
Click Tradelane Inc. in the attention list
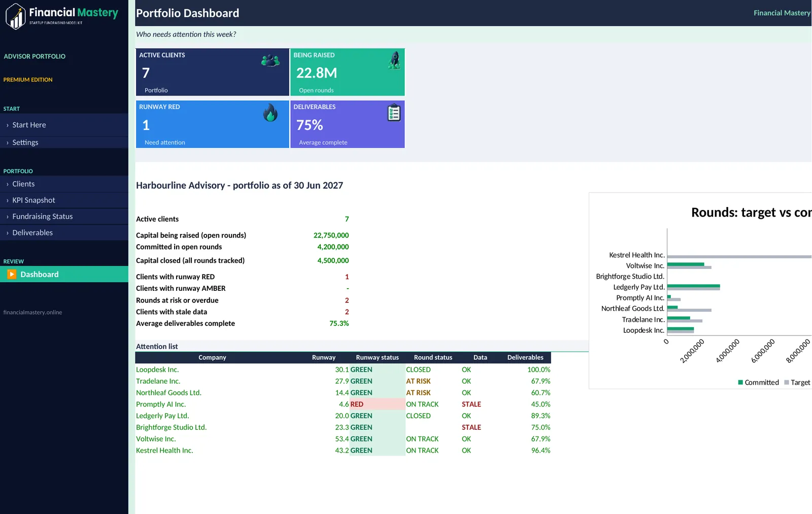pos(158,382)
